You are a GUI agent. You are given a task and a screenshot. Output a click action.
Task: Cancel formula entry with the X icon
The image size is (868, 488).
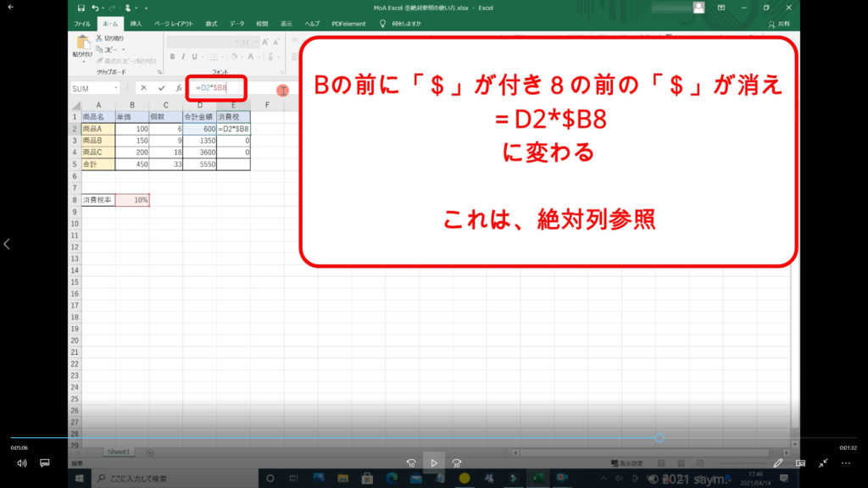pyautogui.click(x=144, y=88)
